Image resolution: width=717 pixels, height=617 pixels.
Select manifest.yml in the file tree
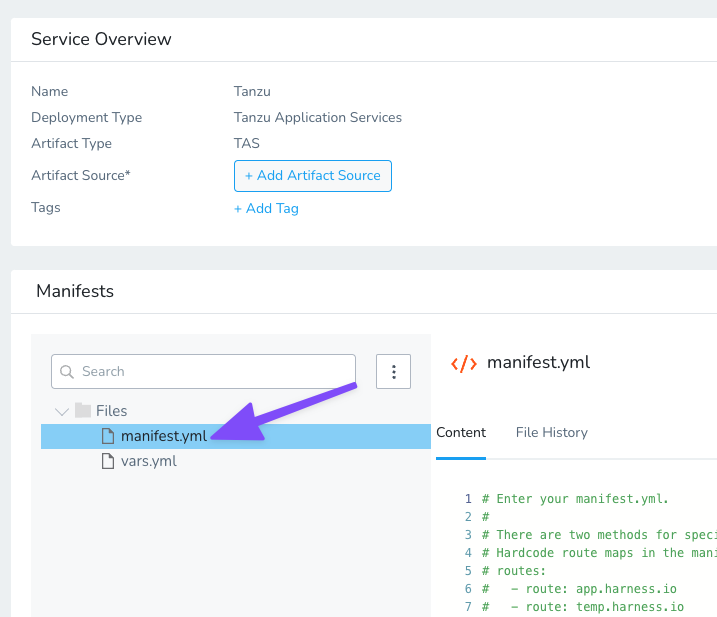coord(236,436)
